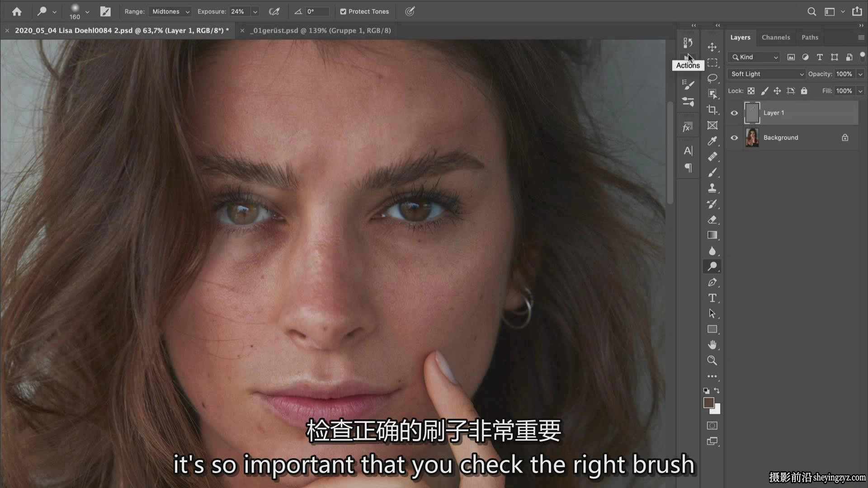The width and height of the screenshot is (868, 488).
Task: Switch to the Paths tab
Action: 810,38
